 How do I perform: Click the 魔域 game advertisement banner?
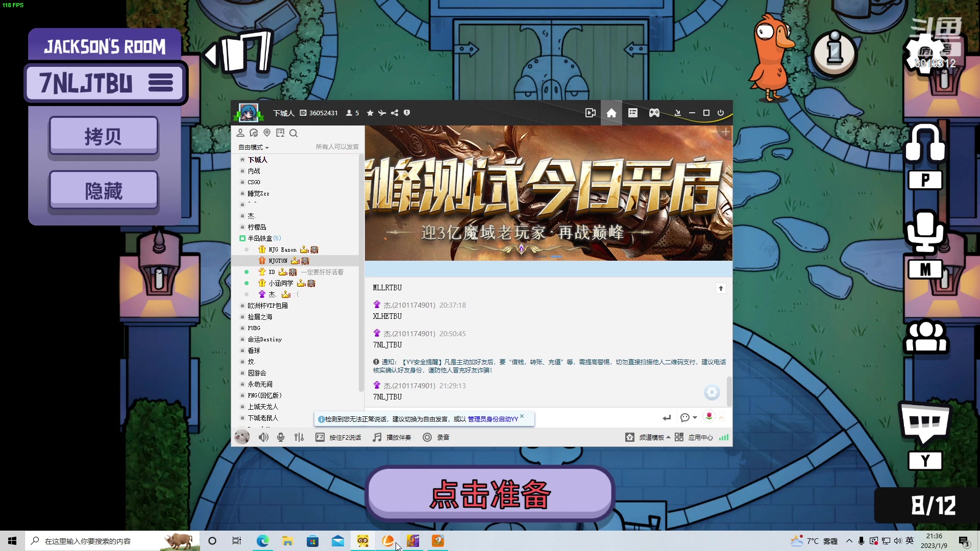click(x=549, y=193)
